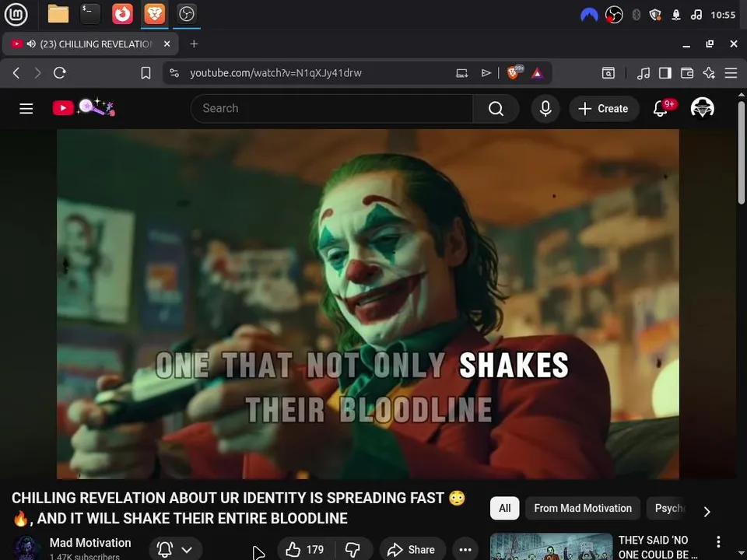Go to YouTube home via logo
The width and height of the screenshot is (747, 560).
point(84,107)
